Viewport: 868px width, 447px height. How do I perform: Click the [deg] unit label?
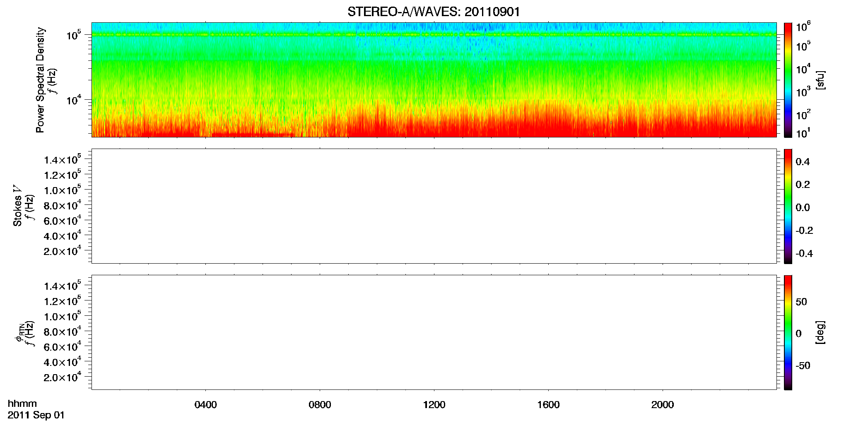[x=820, y=332]
